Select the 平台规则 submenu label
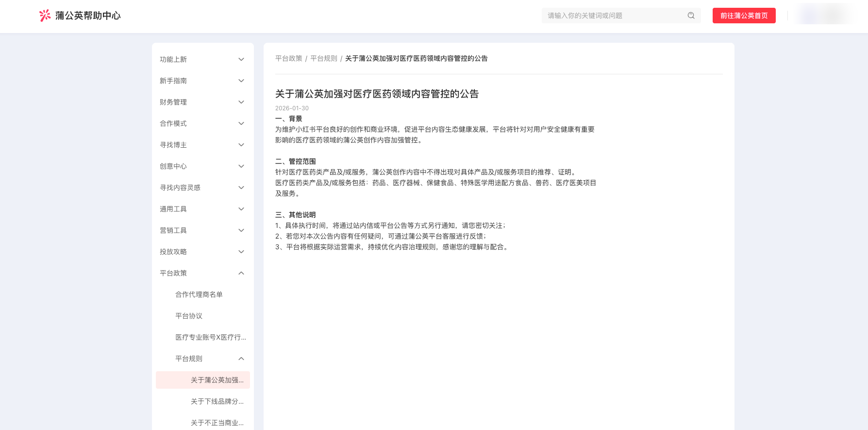Screen dimensions: 868x430 (x=189, y=359)
